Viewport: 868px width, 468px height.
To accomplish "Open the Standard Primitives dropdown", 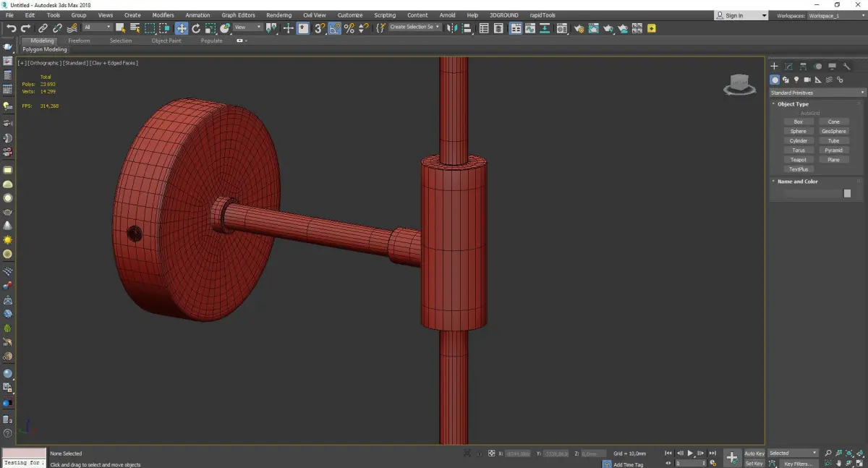I will (x=817, y=93).
